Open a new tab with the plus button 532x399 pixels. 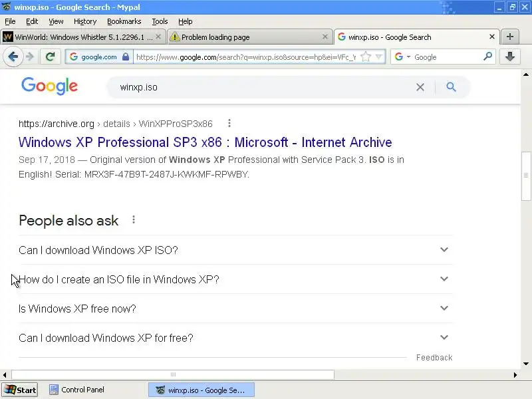click(x=509, y=37)
